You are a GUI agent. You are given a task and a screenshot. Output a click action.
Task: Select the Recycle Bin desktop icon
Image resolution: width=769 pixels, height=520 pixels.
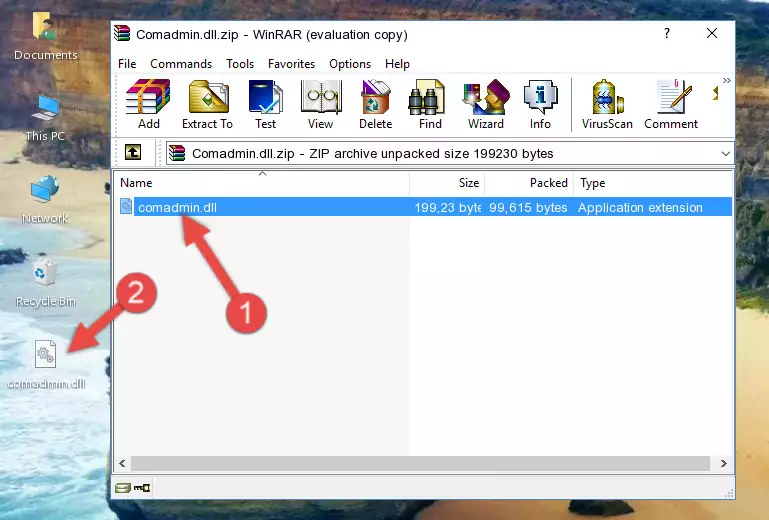click(x=45, y=283)
